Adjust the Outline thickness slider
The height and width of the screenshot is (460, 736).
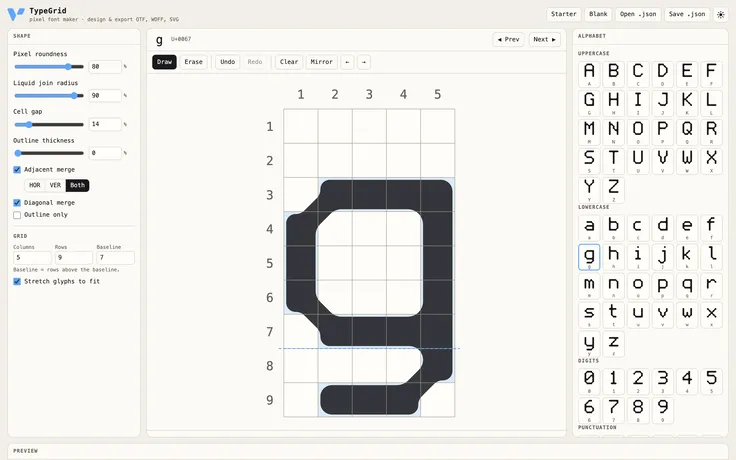tap(49, 153)
